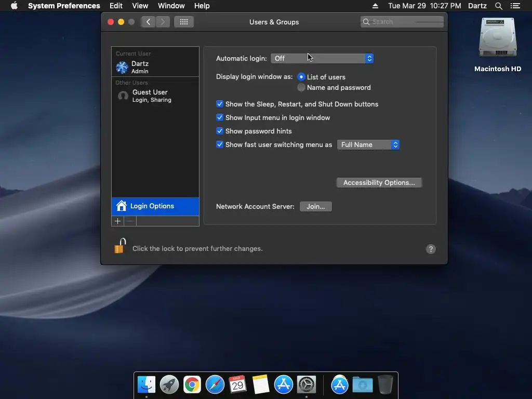Uncheck Show the Sleep, Restart, Shut Down buttons
Image resolution: width=532 pixels, height=399 pixels.
[x=220, y=104]
